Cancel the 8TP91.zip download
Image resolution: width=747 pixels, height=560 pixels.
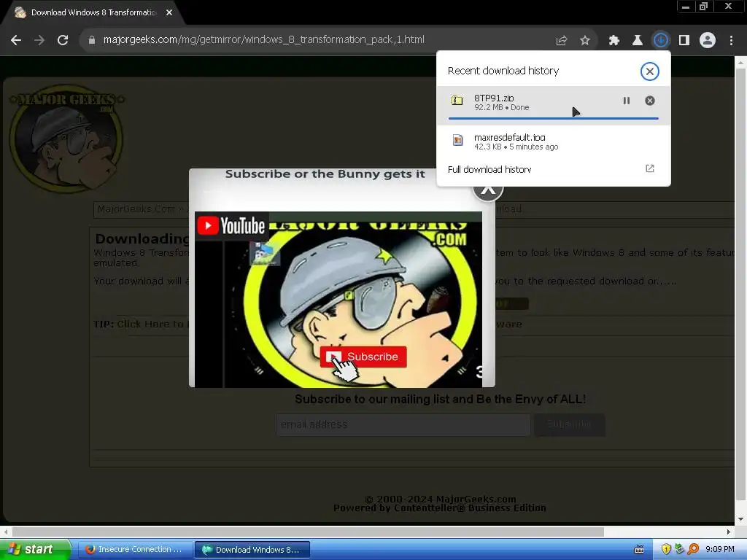pos(650,101)
